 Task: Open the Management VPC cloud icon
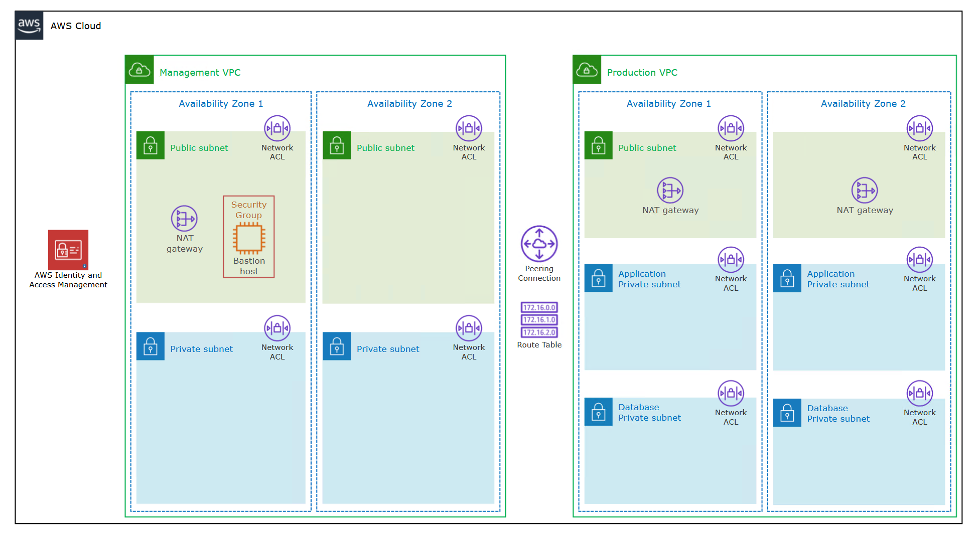pyautogui.click(x=139, y=69)
